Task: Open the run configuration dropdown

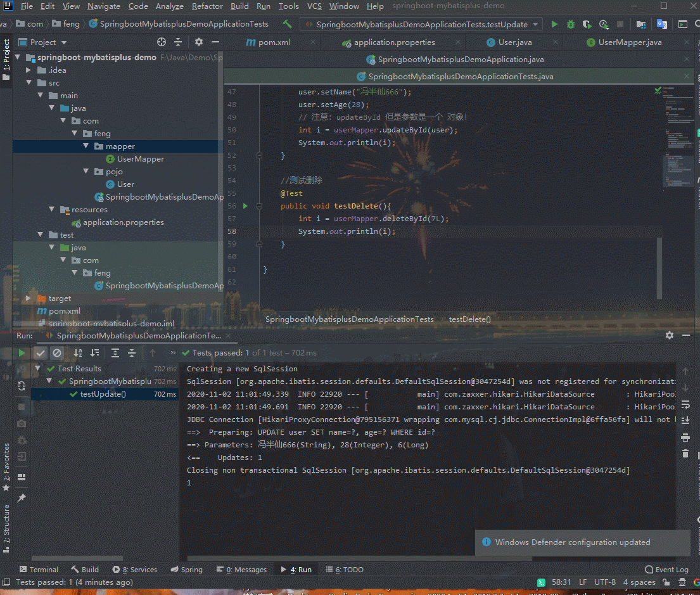Action: (x=421, y=24)
